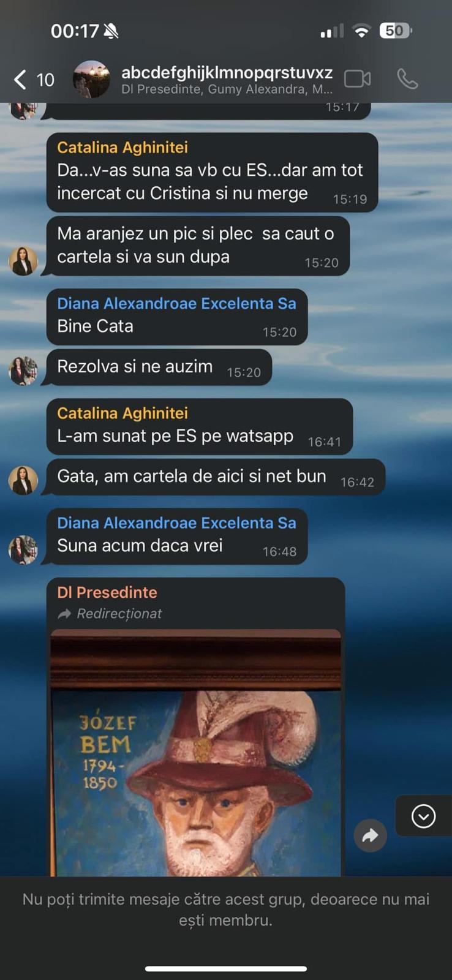
Task: Tap Diana's avatar beside 'Suna acum daca vrei'
Action: click(x=23, y=549)
